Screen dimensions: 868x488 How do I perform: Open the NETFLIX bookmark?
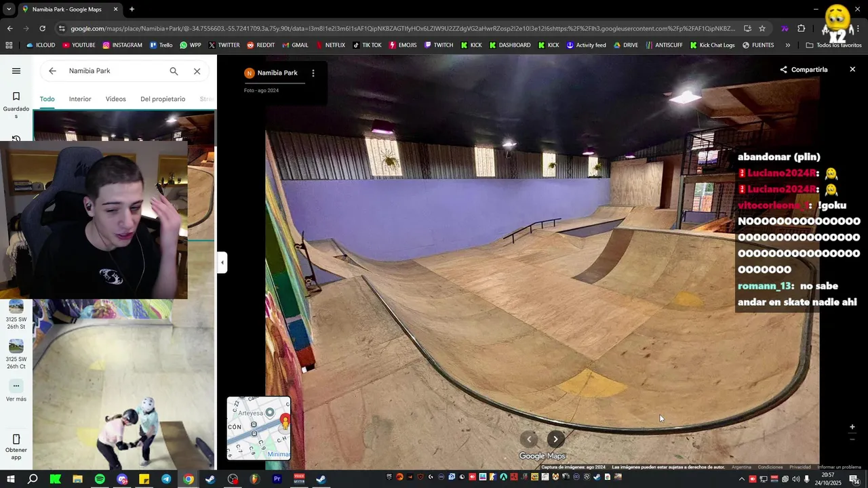click(x=330, y=45)
